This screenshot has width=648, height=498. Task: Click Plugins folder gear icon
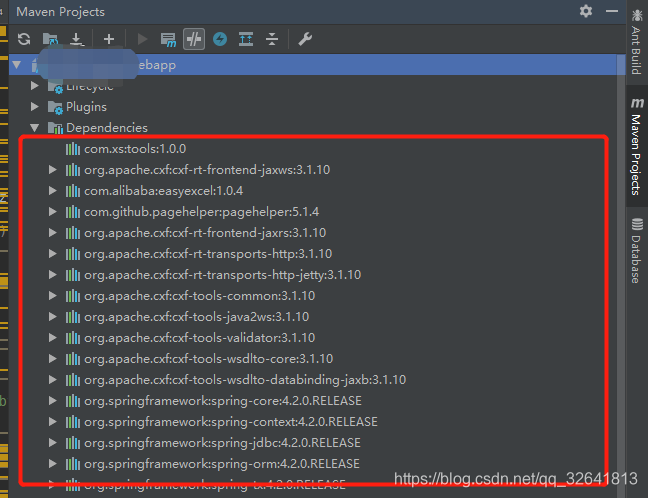[55, 107]
